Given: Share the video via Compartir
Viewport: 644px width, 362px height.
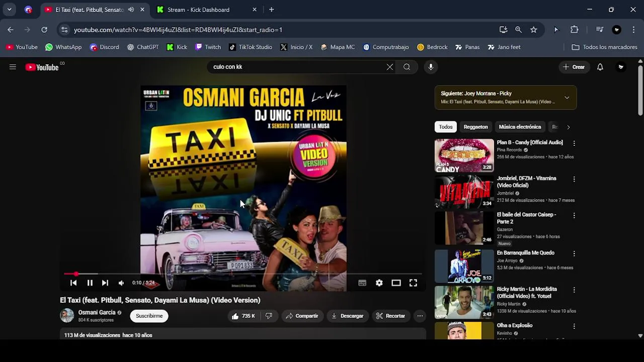Looking at the screenshot, I should 302,316.
